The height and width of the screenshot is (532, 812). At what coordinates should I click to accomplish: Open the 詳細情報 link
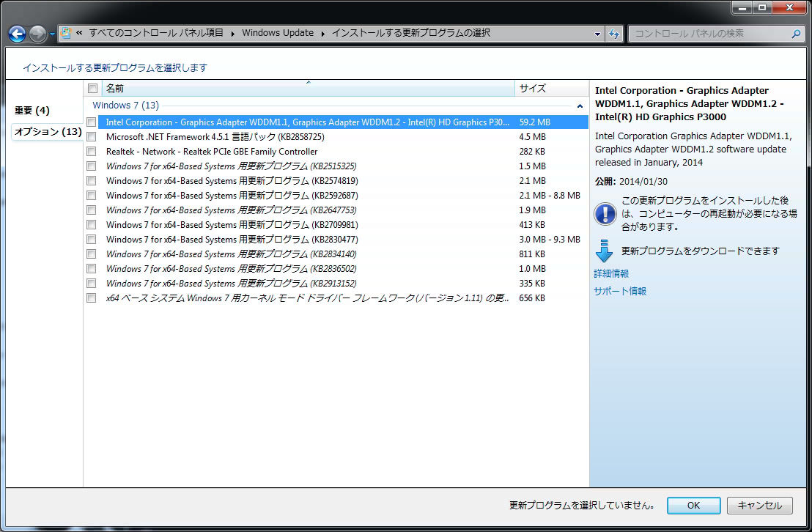coord(611,273)
